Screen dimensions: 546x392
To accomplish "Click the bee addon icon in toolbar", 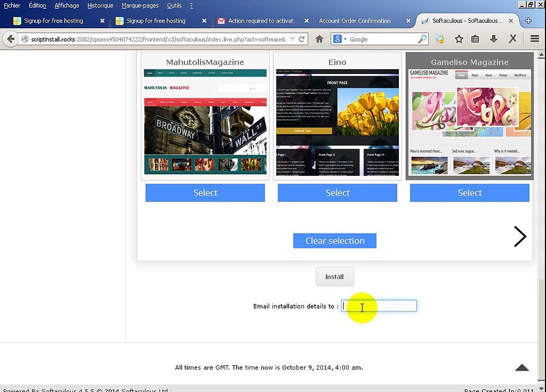I will (x=440, y=39).
